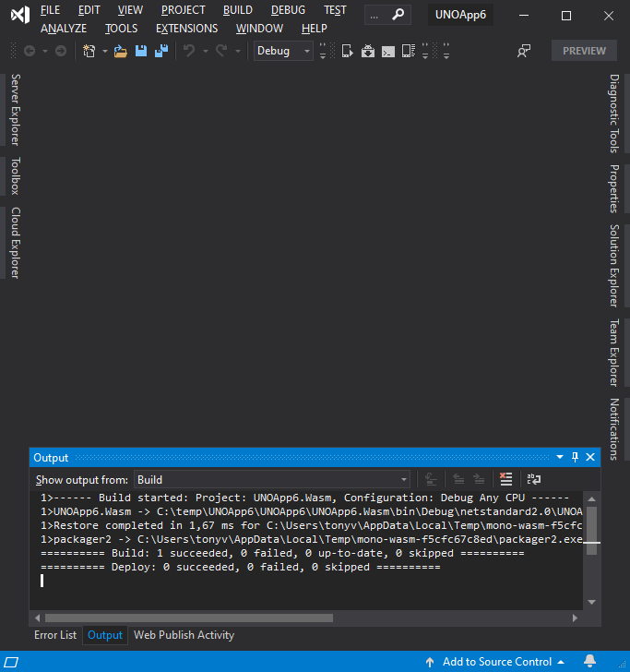Open the ANALYZE menu

(x=64, y=29)
